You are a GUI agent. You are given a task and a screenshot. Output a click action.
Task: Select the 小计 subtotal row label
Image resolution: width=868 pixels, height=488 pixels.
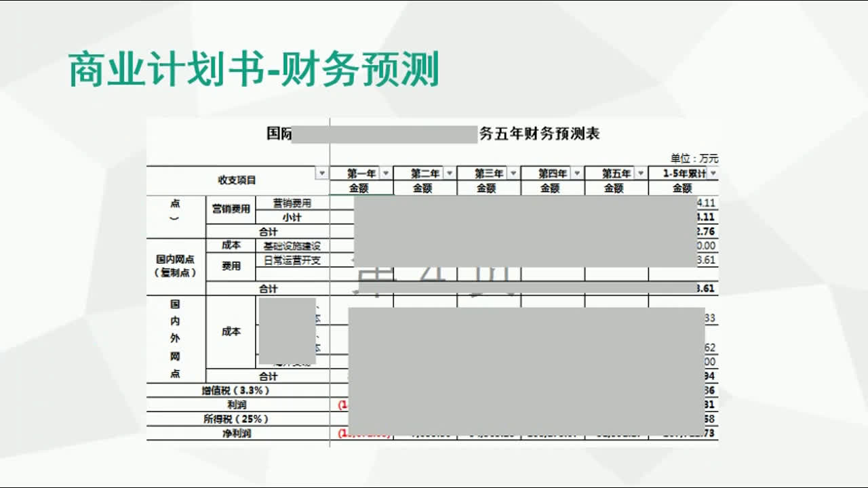pyautogui.click(x=292, y=218)
